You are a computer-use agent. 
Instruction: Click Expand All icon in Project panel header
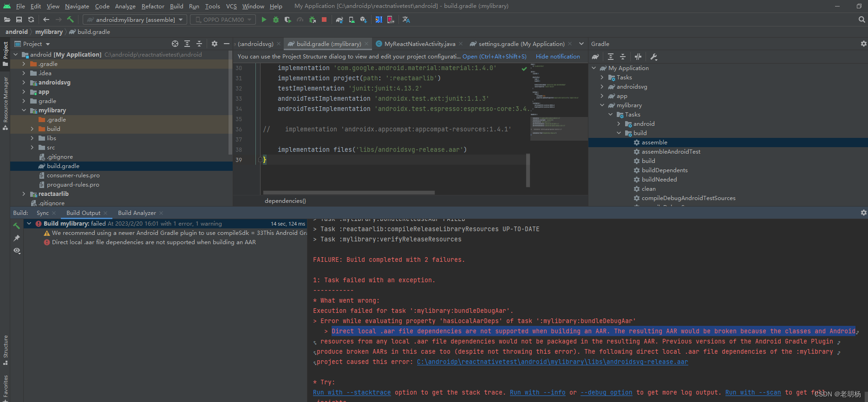click(x=187, y=44)
